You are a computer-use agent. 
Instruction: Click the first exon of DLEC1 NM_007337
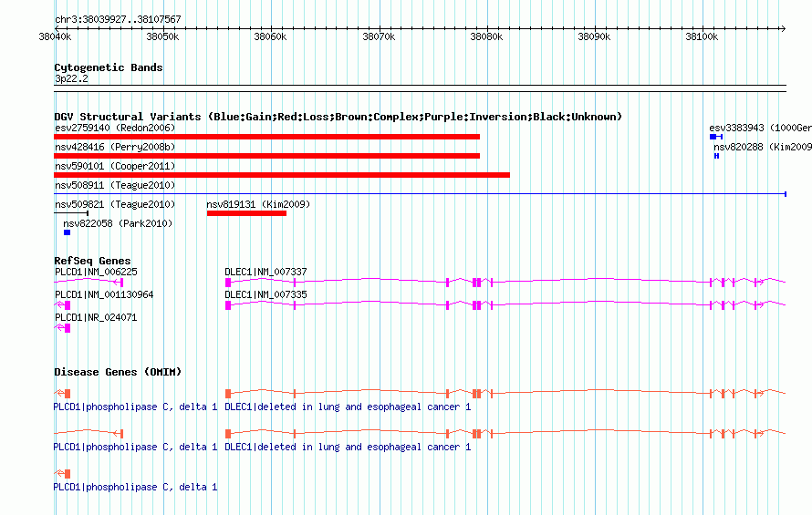click(228, 282)
